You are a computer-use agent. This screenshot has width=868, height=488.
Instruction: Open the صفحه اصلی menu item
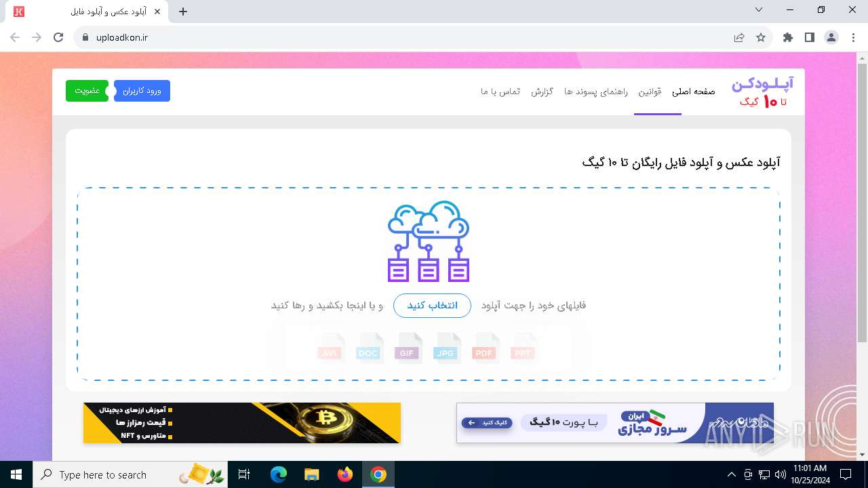(x=694, y=91)
